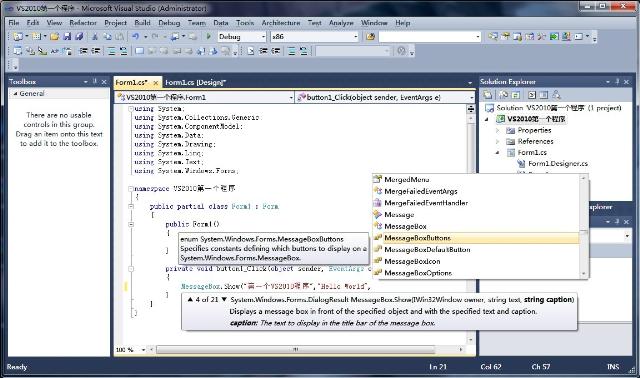Screen dimensions: 640x378
Task: Click the Cut scissors icon
Action: point(95,37)
